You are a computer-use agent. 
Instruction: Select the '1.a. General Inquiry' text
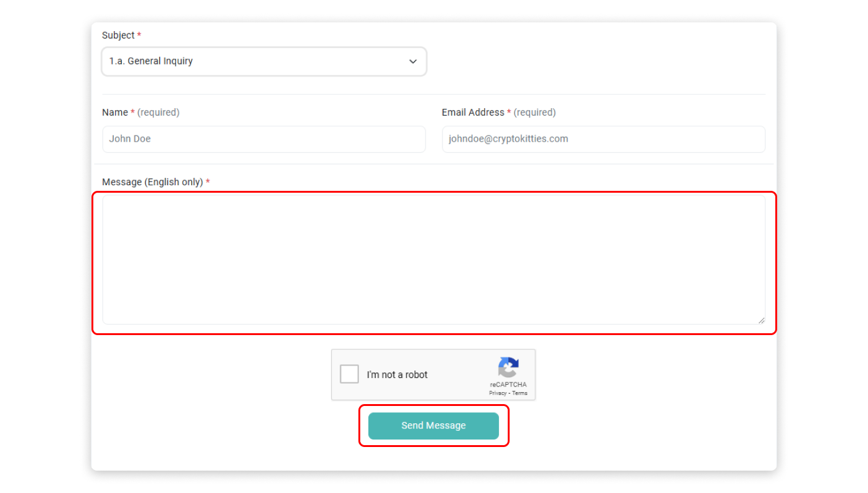[x=151, y=62]
